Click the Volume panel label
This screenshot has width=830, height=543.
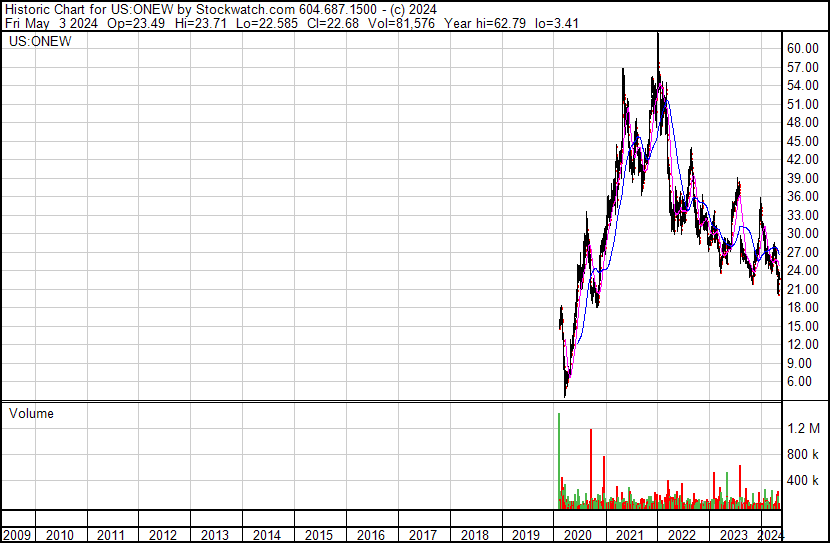(31, 413)
